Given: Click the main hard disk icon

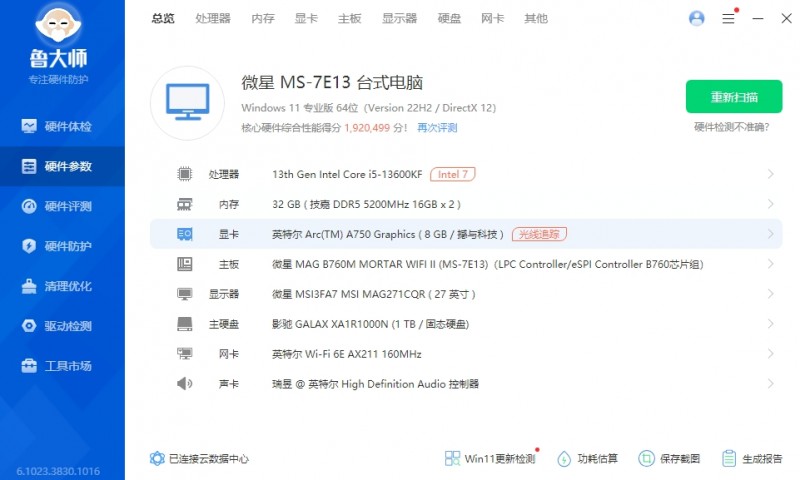Looking at the screenshot, I should [184, 324].
